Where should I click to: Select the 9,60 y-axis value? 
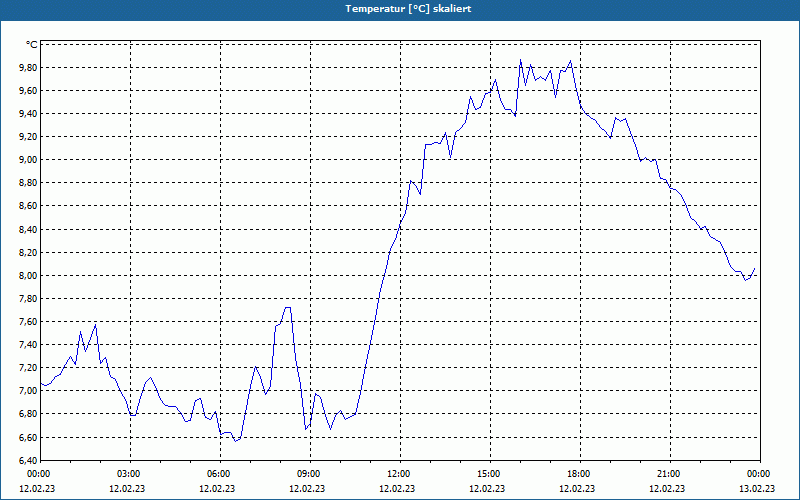pyautogui.click(x=29, y=91)
